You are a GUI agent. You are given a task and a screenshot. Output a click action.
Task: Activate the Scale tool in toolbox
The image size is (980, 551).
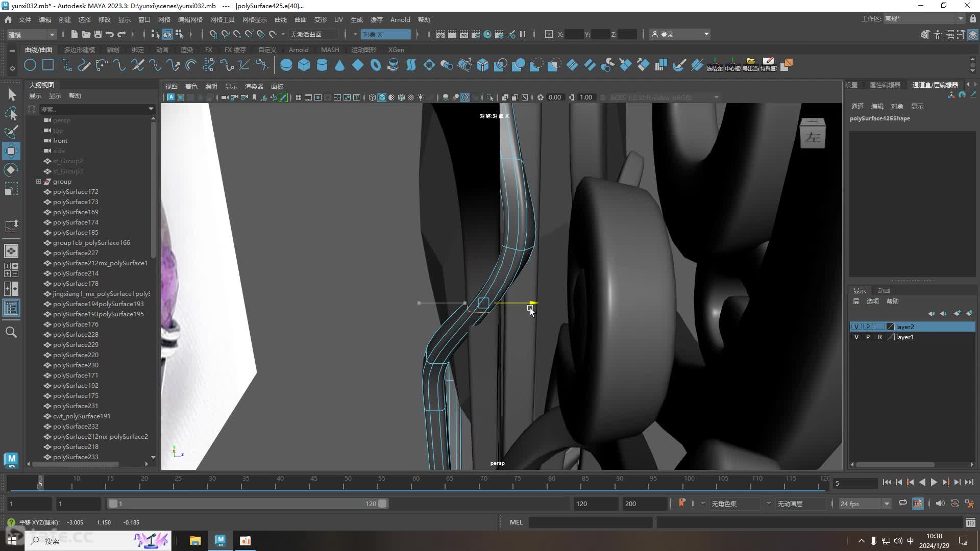(11, 189)
